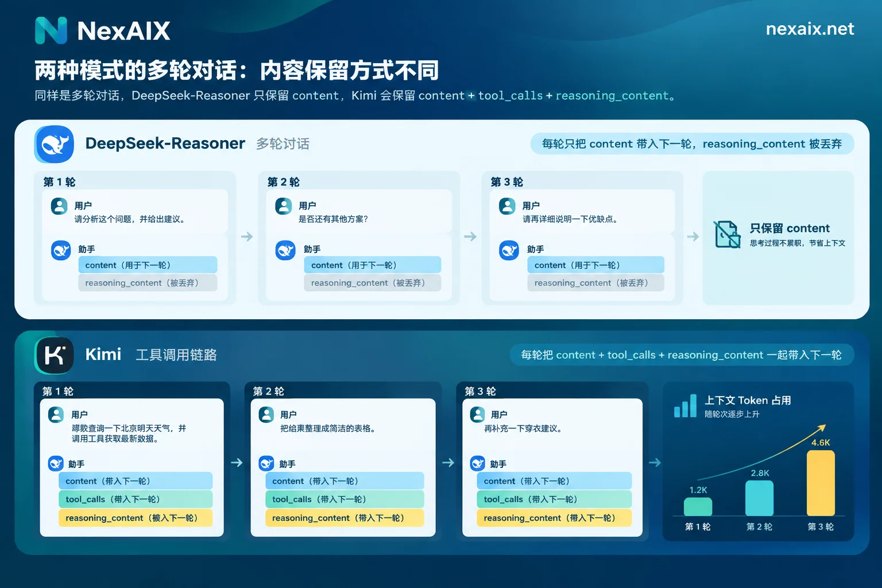Click the "每轮把 content + tool_calls + reasoning_content" pill label

[x=682, y=355]
